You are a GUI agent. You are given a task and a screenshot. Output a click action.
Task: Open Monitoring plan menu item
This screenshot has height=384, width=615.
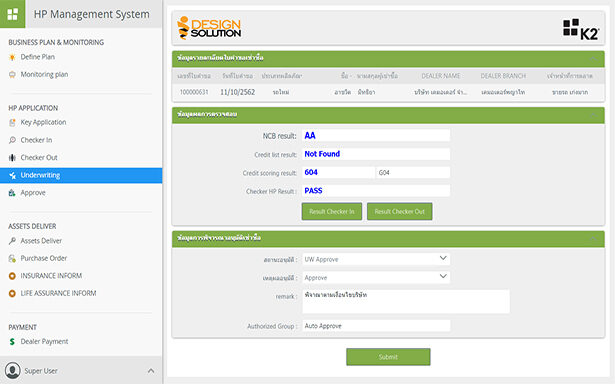[44, 75]
